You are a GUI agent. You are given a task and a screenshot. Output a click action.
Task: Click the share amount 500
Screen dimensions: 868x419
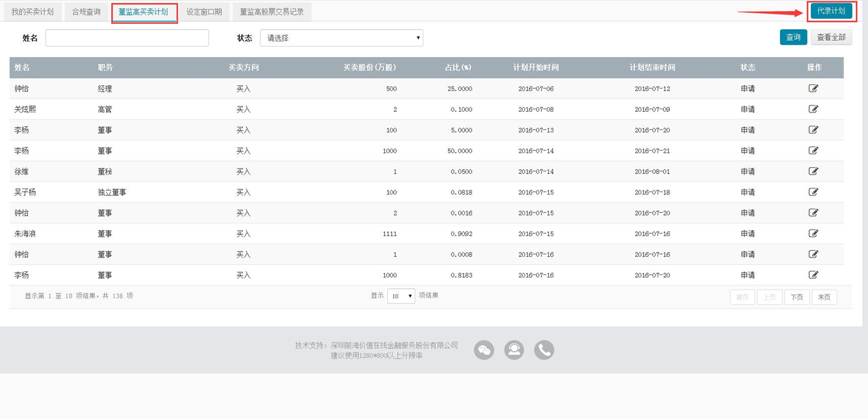coord(391,89)
